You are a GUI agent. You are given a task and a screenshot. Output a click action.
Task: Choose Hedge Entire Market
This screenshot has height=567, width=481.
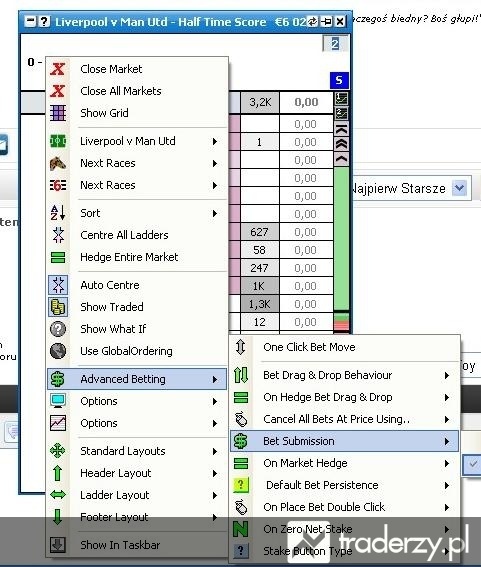[137, 257]
